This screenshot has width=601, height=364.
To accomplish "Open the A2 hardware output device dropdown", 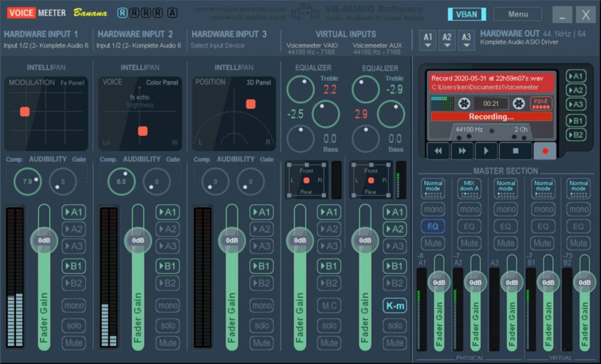I will point(447,40).
